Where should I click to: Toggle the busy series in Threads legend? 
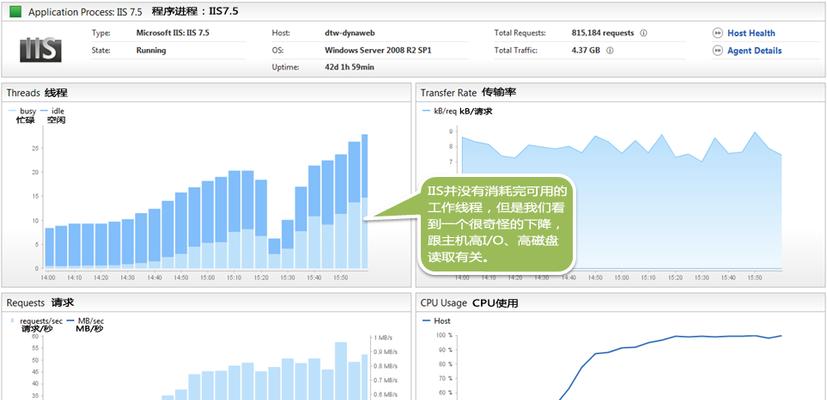[23, 111]
